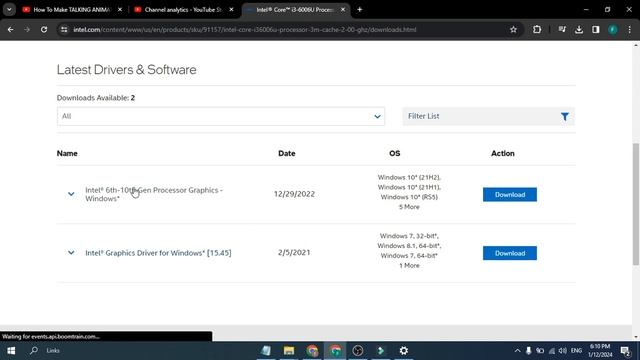The height and width of the screenshot is (360, 640).
Task: Click the 2/5/2021 date cell
Action: point(294,253)
